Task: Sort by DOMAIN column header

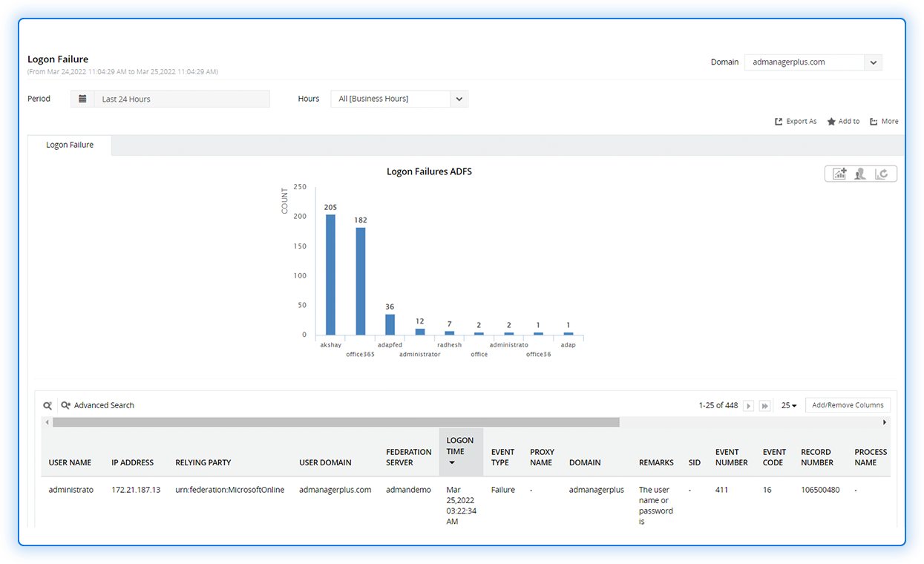Action: [x=585, y=462]
